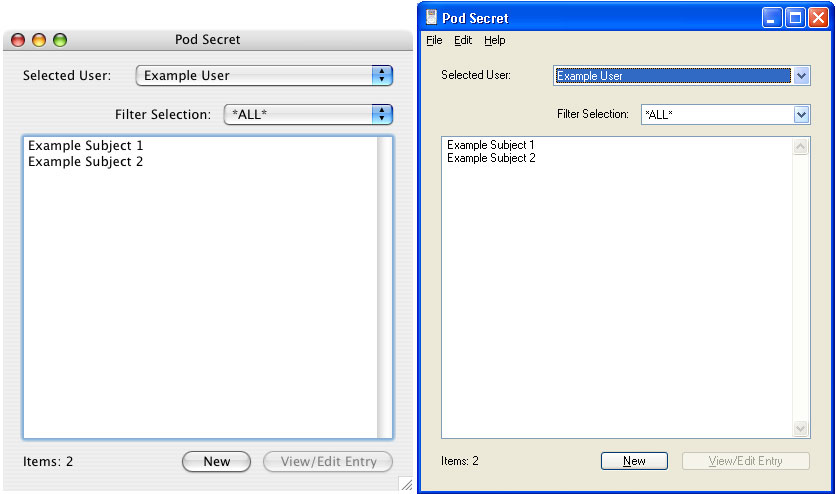Click the New button in Windows window

click(634, 461)
